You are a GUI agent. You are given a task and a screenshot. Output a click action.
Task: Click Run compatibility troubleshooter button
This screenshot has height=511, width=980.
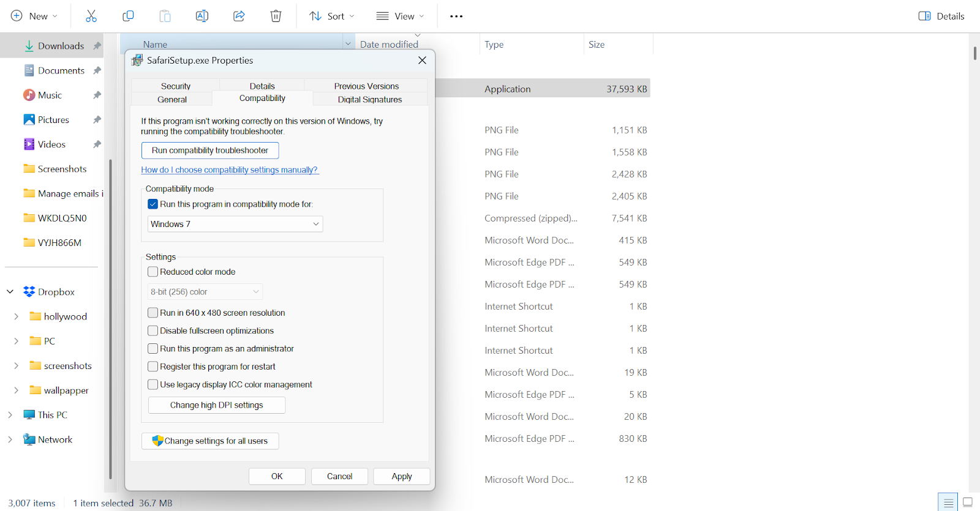click(210, 151)
